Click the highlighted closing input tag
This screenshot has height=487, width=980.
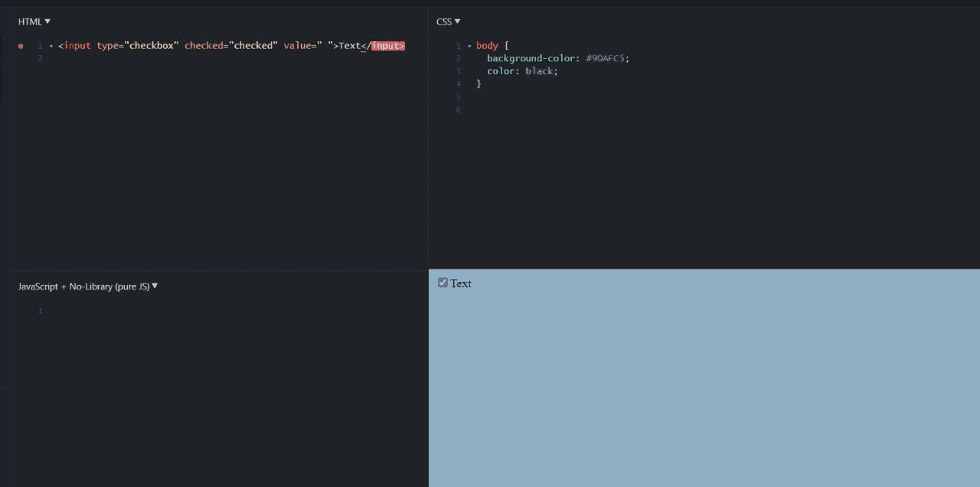tap(388, 46)
